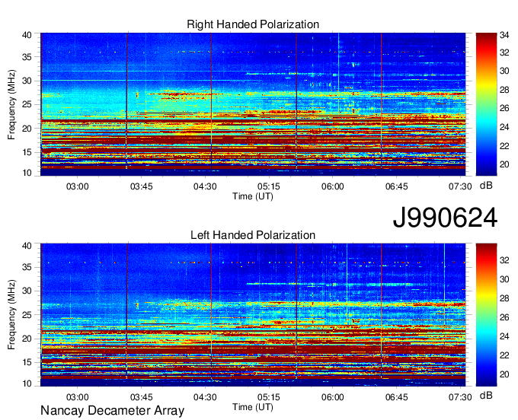Click the 40 MHz tick on Left Handed plot
518x420 pixels.
tap(27, 246)
